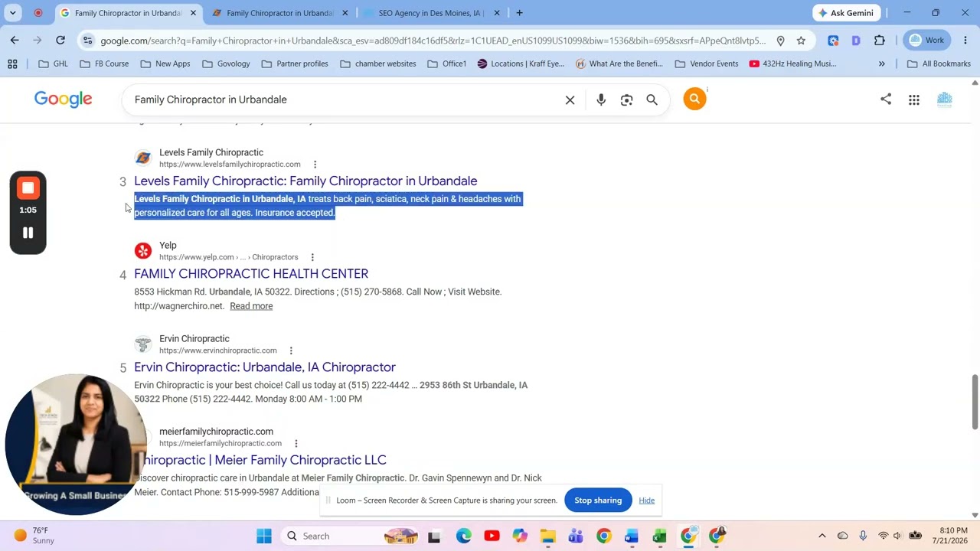The height and width of the screenshot is (551, 980).
Task: Open Levels Family Chiropractic result title link
Action: pos(305,181)
